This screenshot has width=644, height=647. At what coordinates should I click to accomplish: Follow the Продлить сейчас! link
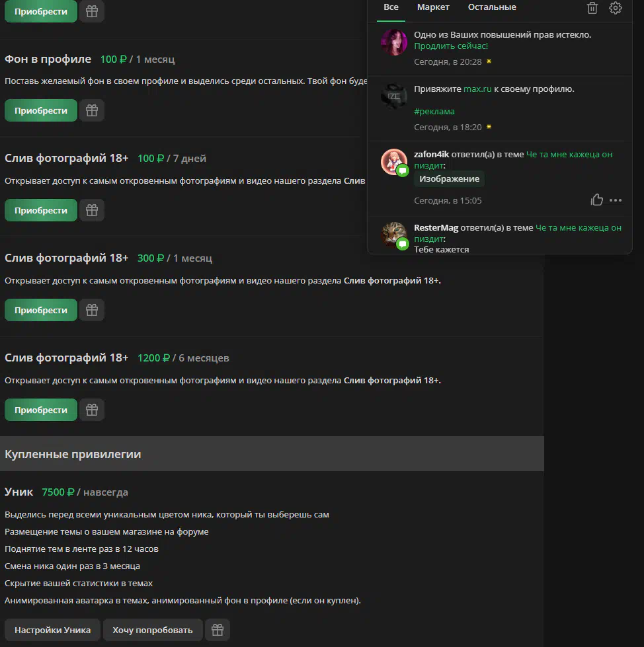pos(451,46)
